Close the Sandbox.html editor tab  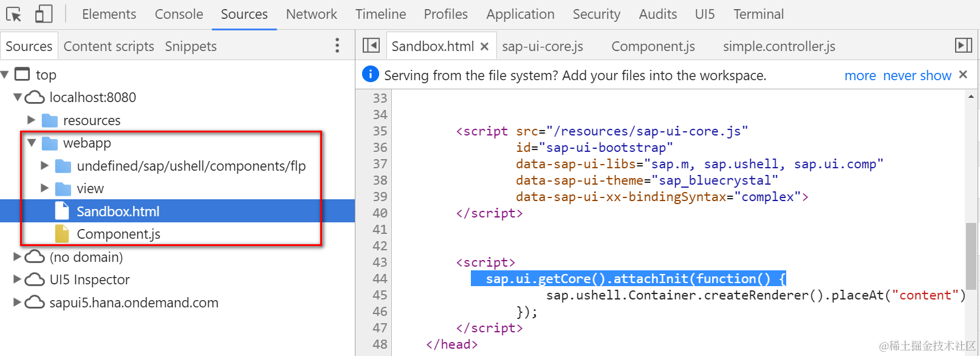point(484,47)
